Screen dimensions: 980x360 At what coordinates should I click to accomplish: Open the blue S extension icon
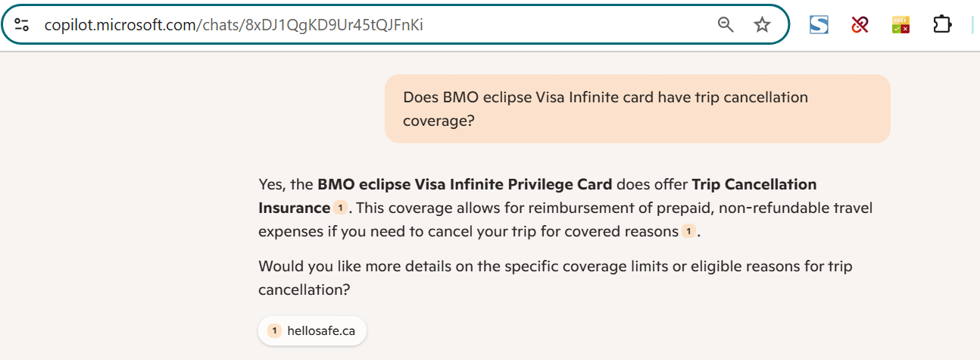(819, 25)
